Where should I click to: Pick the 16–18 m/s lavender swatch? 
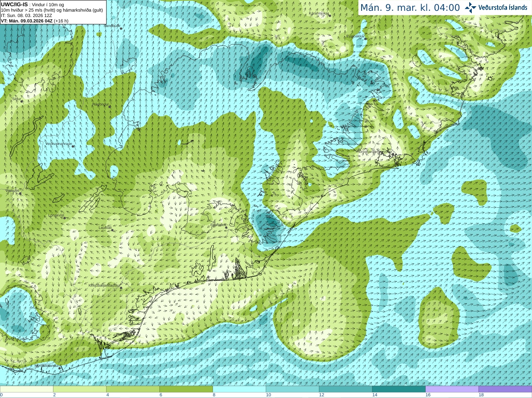coord(452,389)
